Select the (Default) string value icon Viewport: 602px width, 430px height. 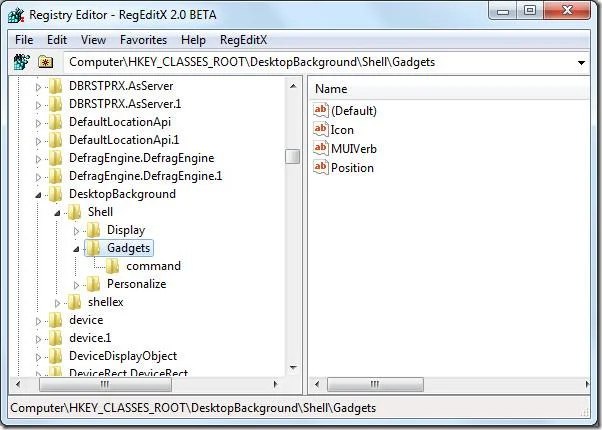321,111
